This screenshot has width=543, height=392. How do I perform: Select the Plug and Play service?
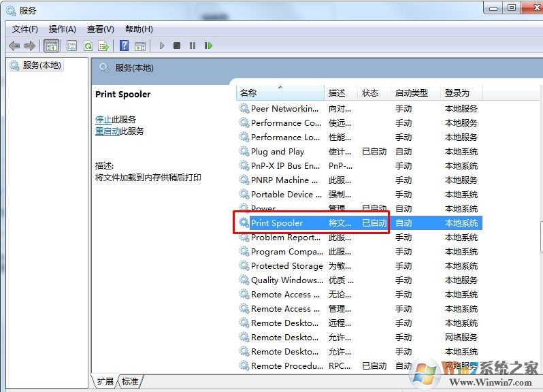pyautogui.click(x=359, y=151)
